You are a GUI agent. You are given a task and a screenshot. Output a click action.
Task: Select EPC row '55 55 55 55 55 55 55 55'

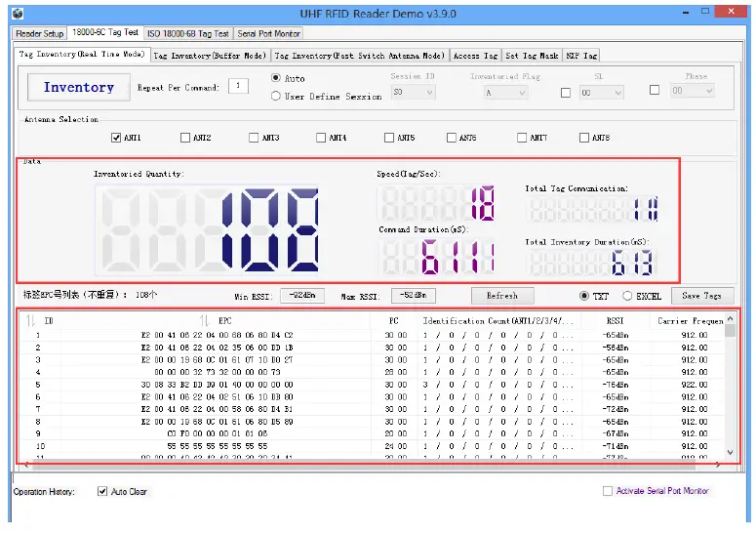(x=217, y=446)
